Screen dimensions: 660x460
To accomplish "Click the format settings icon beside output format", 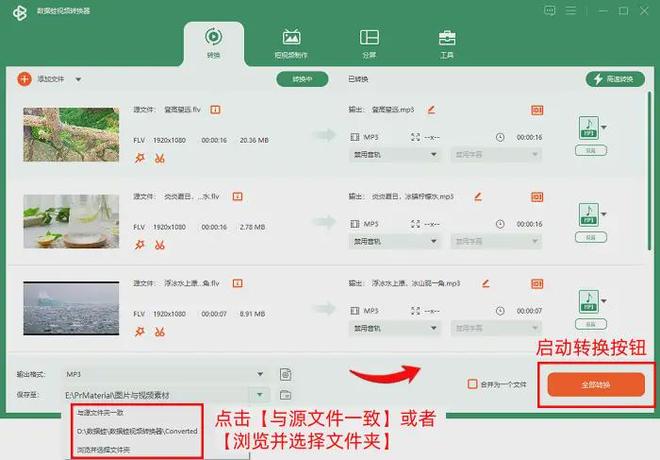I will 285,374.
